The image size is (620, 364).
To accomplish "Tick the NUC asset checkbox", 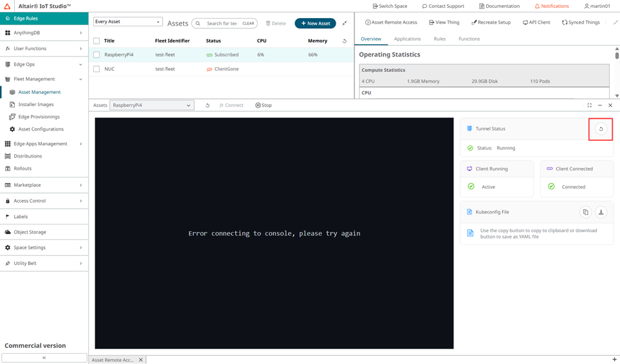I will [96, 69].
